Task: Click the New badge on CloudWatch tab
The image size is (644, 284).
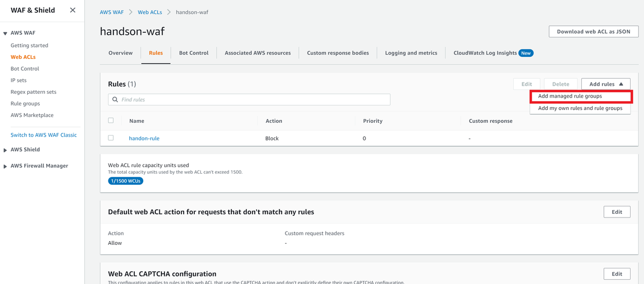Action: [526, 53]
